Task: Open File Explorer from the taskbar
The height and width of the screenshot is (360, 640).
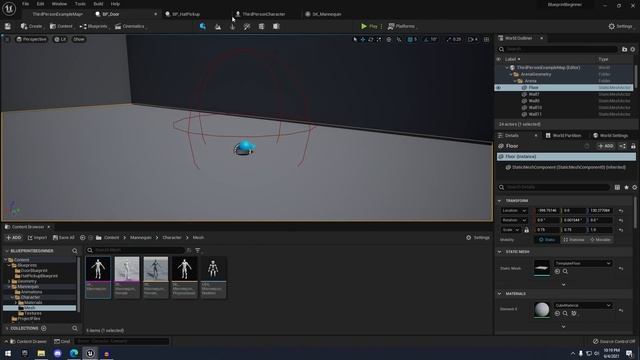Action: point(41,353)
